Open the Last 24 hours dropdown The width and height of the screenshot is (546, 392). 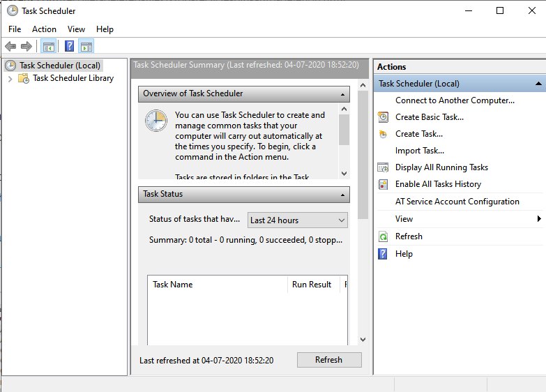point(298,220)
